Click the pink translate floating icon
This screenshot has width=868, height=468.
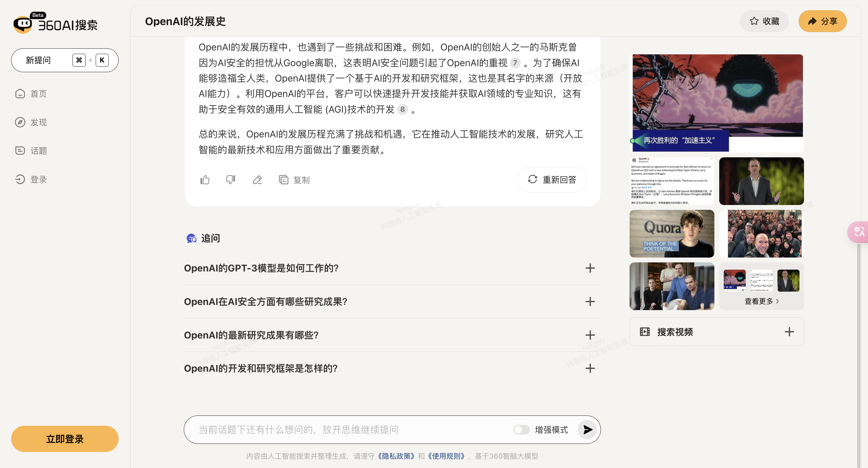[x=858, y=232]
